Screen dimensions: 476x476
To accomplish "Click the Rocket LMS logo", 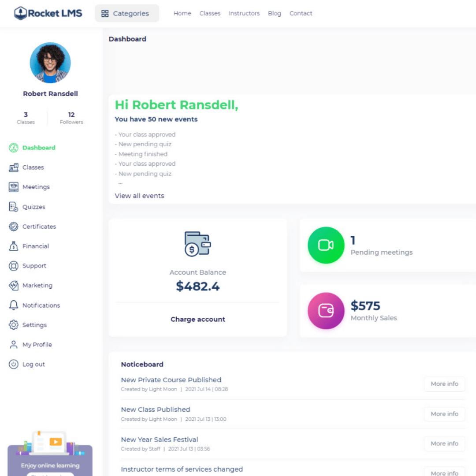I will click(x=48, y=13).
